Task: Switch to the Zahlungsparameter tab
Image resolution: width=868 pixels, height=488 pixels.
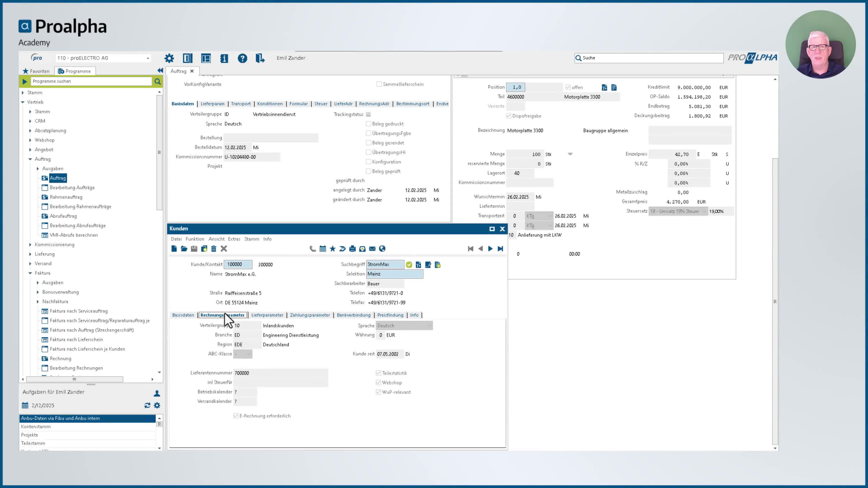Action: [x=310, y=315]
